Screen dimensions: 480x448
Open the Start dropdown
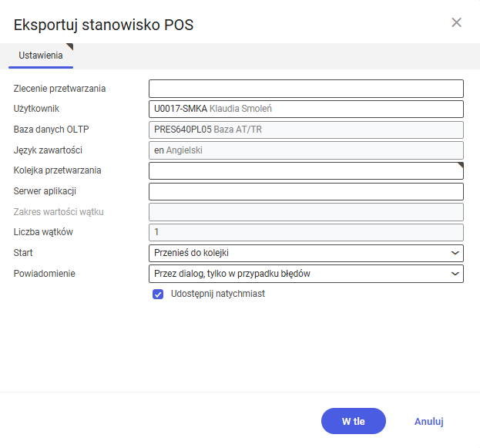(306, 253)
